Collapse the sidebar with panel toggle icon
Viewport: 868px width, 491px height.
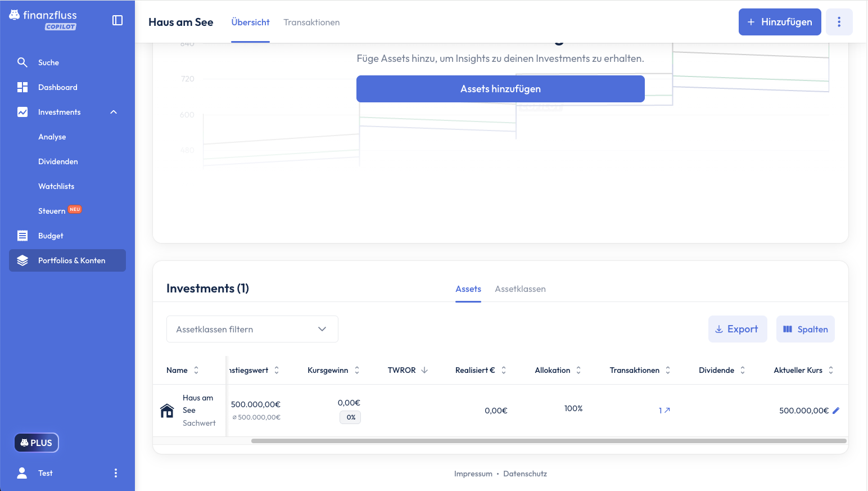coord(117,20)
